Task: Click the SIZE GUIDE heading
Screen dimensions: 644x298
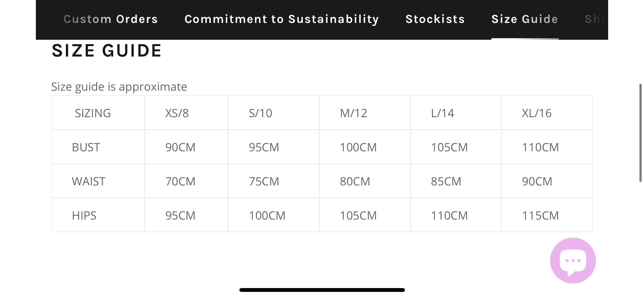Action: point(107,50)
